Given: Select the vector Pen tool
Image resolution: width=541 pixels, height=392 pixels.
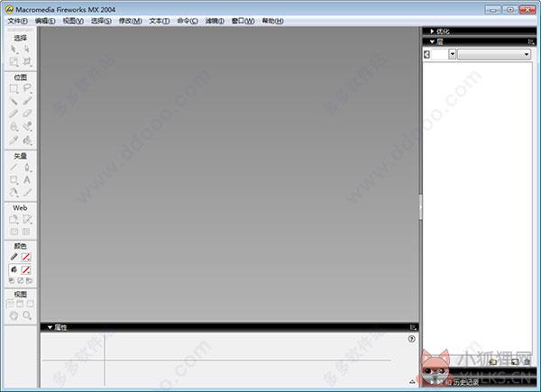Looking at the screenshot, I should [27, 168].
